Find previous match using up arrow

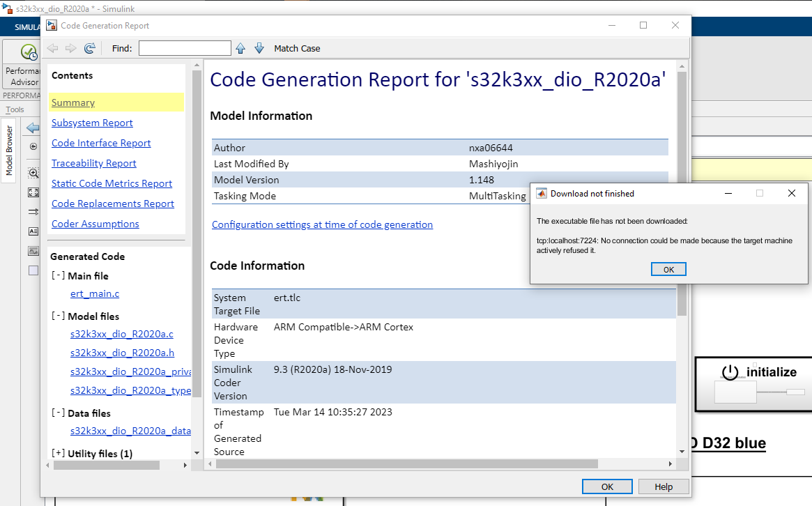240,48
